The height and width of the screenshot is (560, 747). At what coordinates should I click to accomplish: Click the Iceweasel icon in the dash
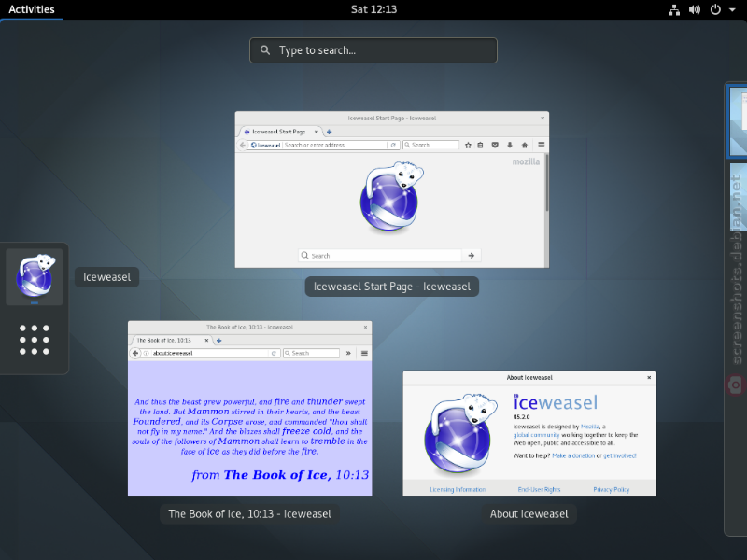[x=35, y=276]
